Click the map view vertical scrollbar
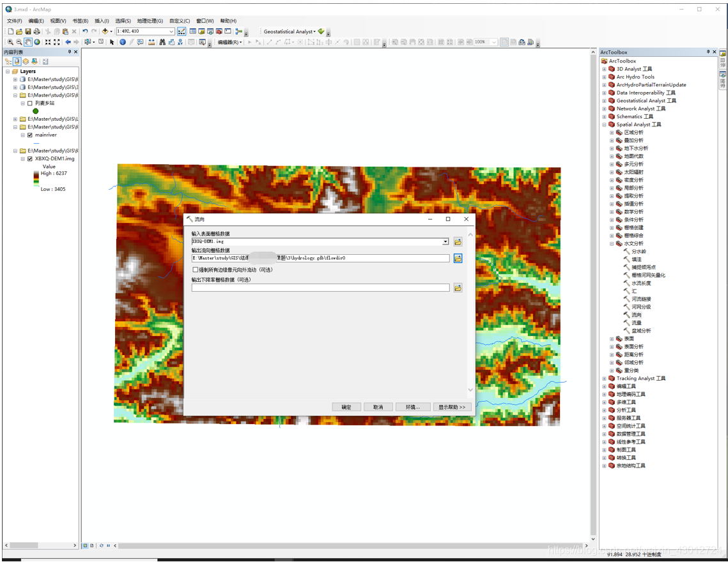 [593, 296]
